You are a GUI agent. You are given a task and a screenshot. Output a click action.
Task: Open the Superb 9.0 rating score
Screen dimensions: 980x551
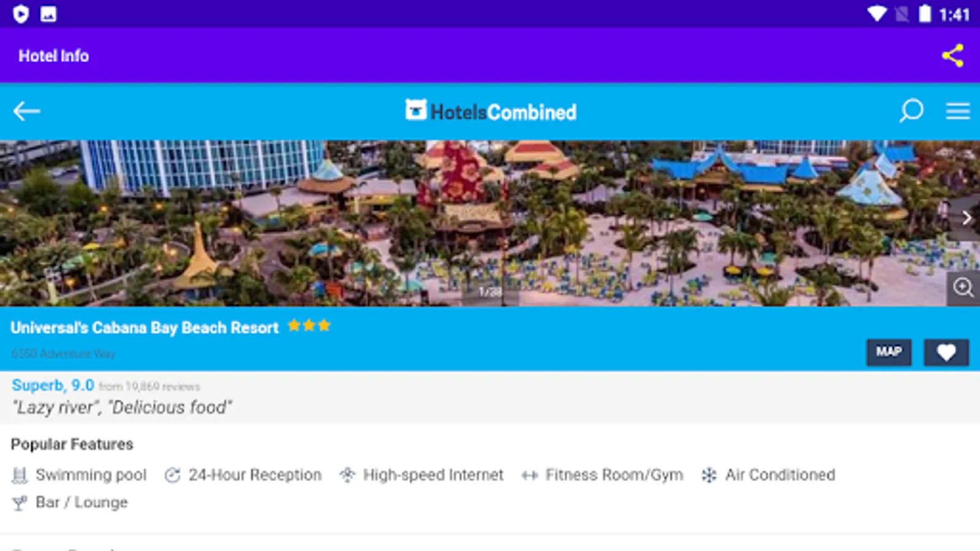tap(53, 386)
